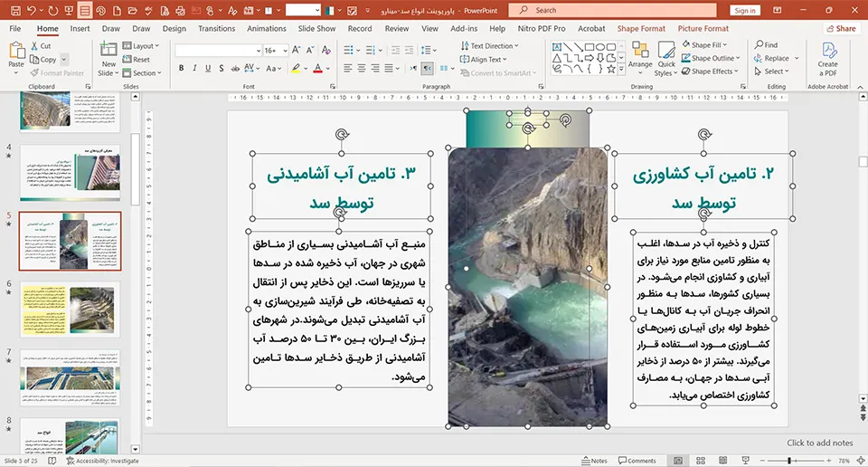Click the Sign in button

pos(744,11)
